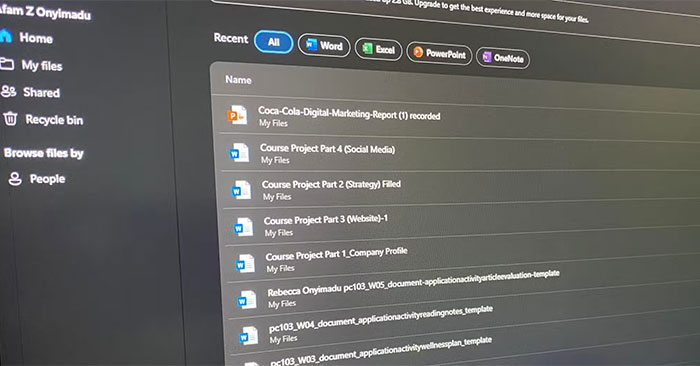Click the Excel icon in filter pill
Image resolution: width=700 pixels, height=366 pixels.
tap(367, 48)
